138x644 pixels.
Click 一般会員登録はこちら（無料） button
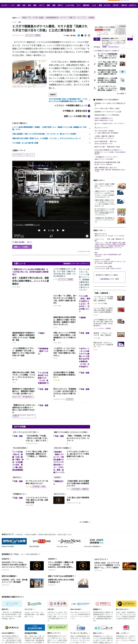pos(109,279)
